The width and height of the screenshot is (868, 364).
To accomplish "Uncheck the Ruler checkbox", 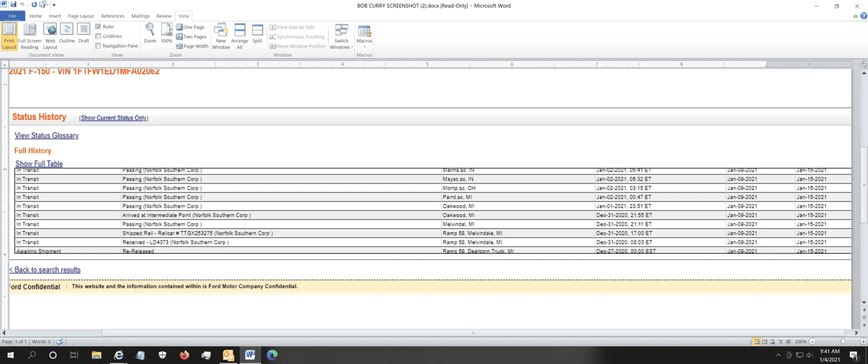I will [98, 27].
